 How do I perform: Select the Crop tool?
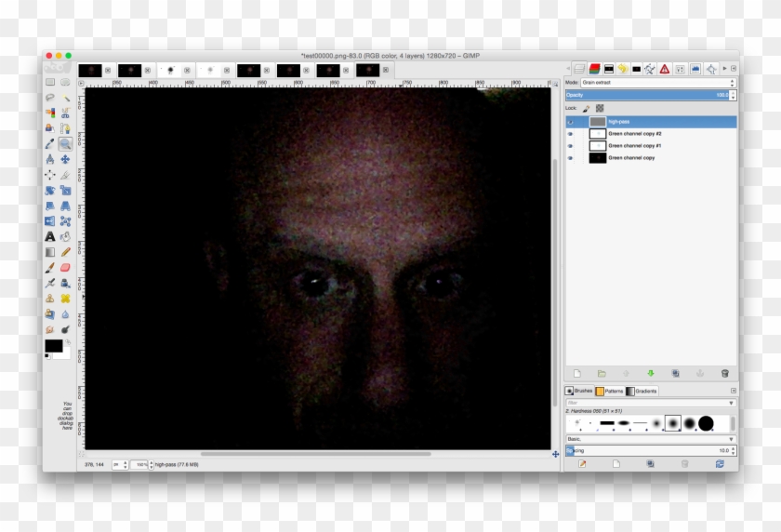65,175
